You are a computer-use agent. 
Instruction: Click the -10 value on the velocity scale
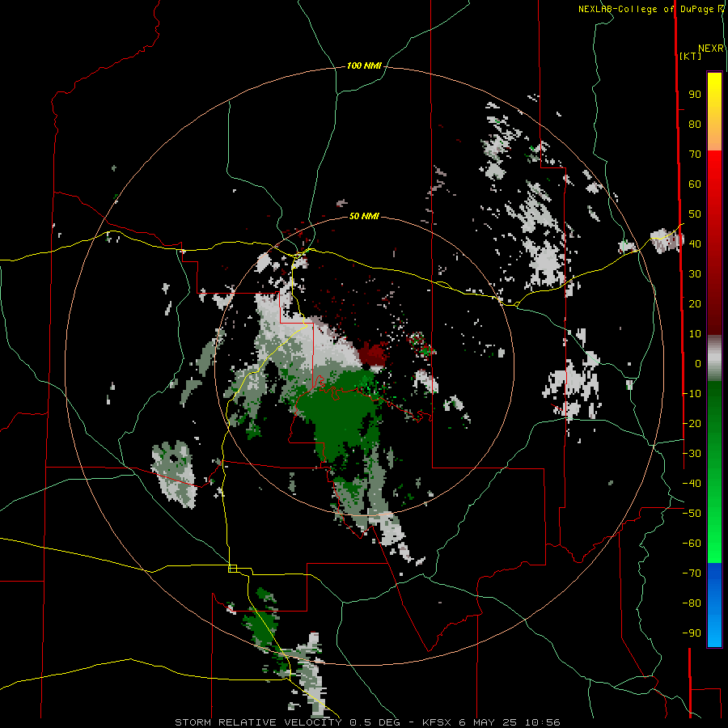(x=692, y=394)
